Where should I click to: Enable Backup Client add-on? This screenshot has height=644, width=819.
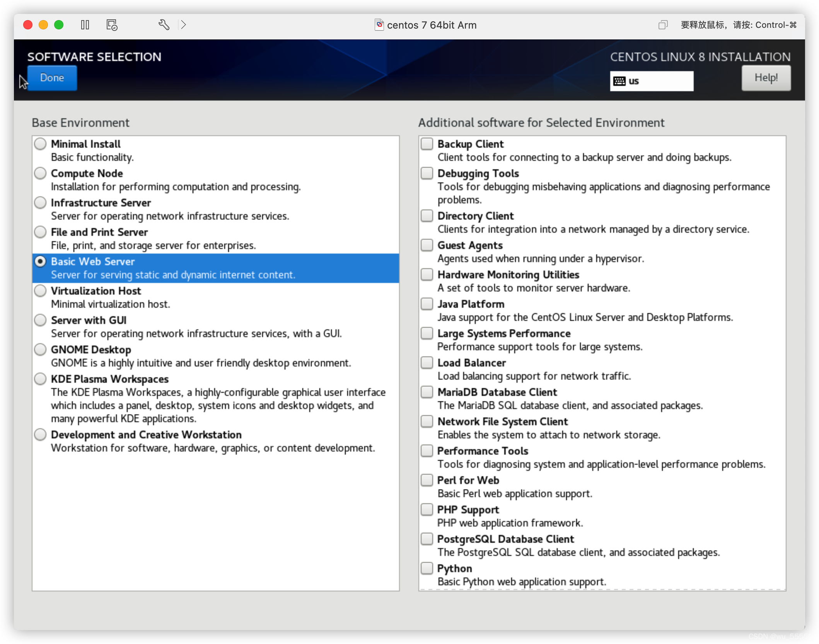[427, 144]
